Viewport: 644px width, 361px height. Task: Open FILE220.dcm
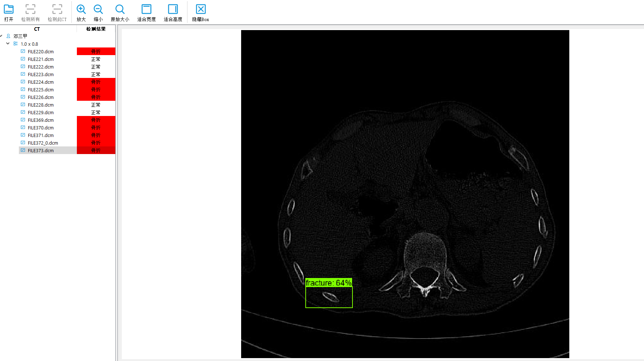tap(41, 51)
